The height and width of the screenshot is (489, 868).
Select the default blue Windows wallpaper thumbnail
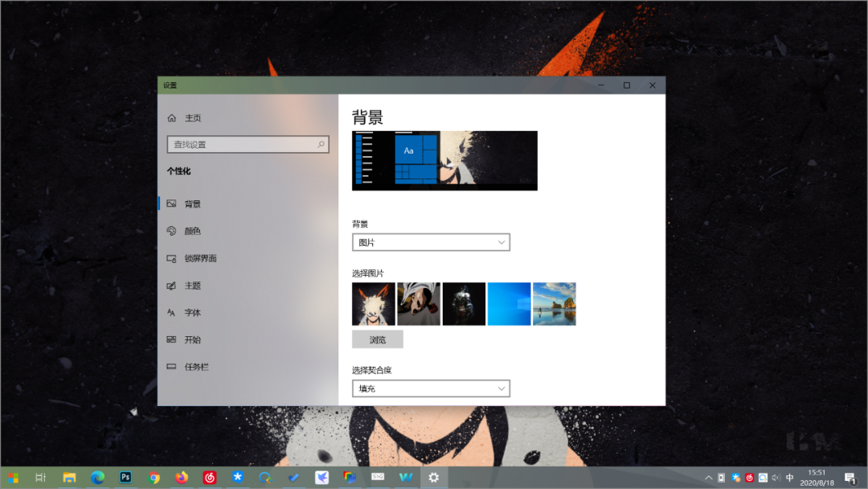[509, 303]
